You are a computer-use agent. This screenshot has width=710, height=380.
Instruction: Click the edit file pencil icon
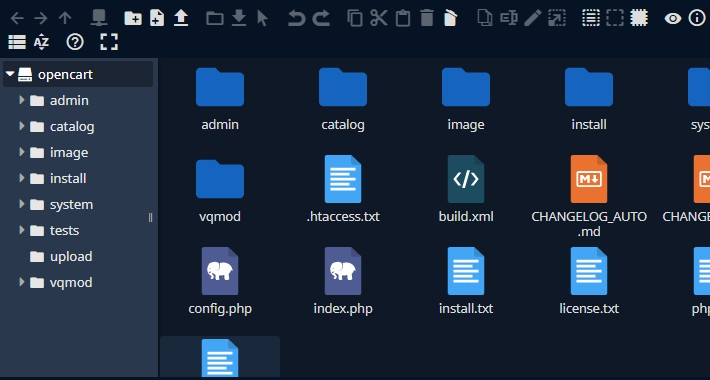pyautogui.click(x=532, y=18)
